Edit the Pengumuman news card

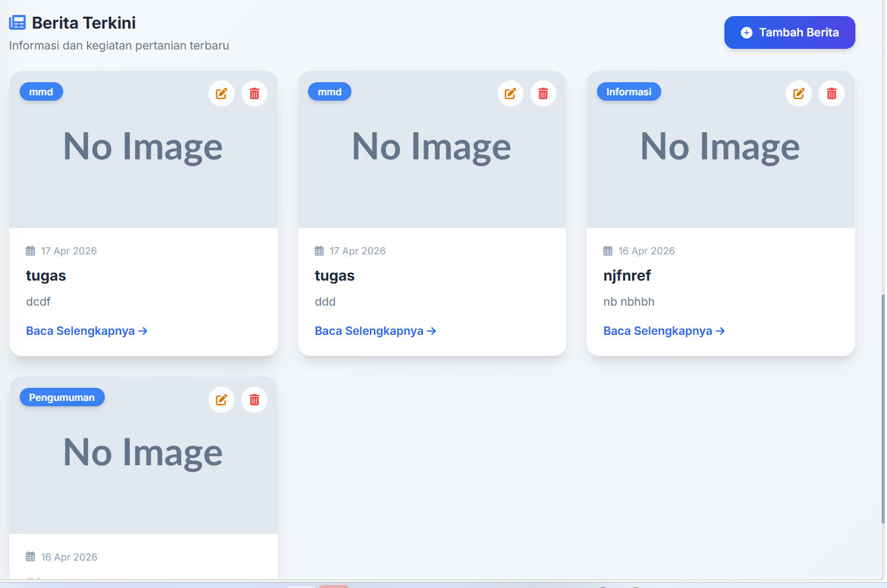pos(222,400)
